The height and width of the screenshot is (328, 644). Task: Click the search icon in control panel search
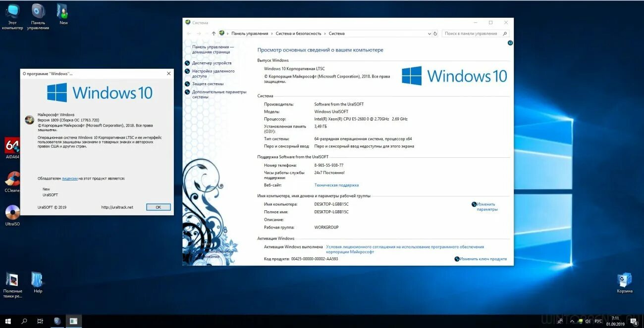(x=505, y=34)
